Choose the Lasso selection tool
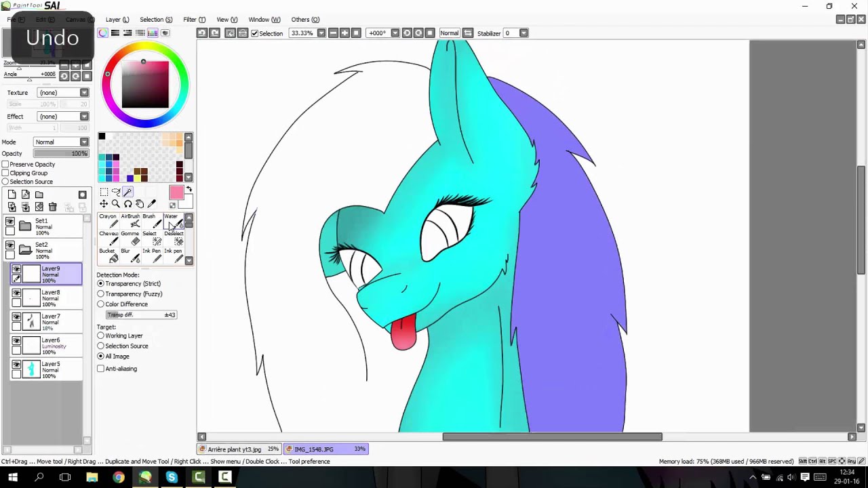The height and width of the screenshot is (488, 868). (115, 192)
